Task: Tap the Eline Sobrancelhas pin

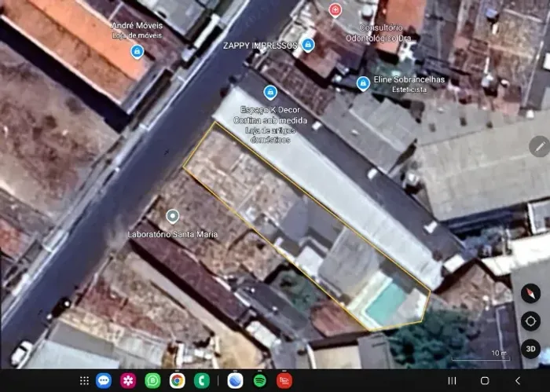Action: 363,83
